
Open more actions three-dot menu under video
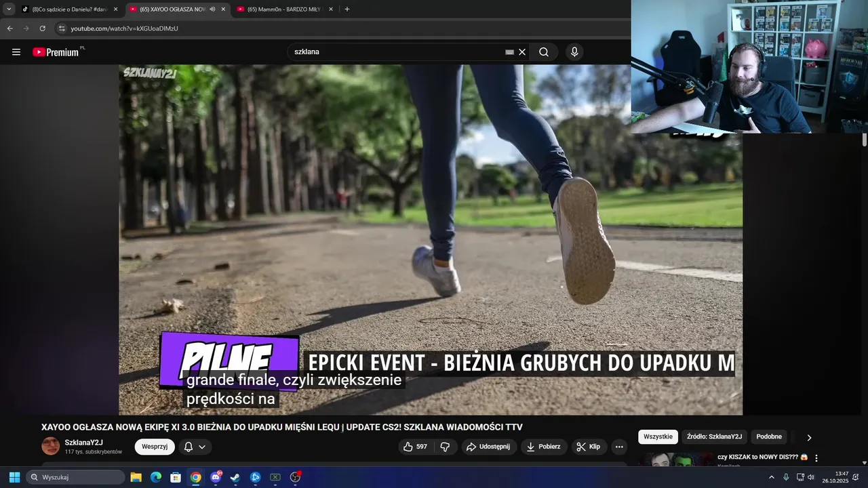619,447
